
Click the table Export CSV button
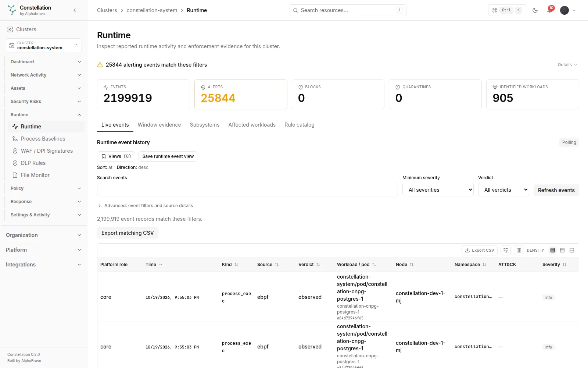[480, 250]
